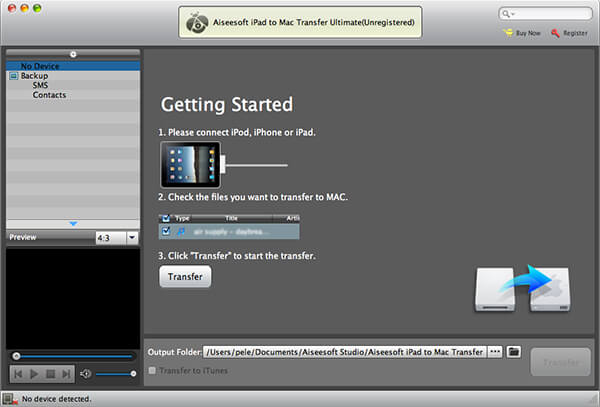Click the Output Folder path field
The height and width of the screenshot is (407, 600).
pyautogui.click(x=345, y=352)
